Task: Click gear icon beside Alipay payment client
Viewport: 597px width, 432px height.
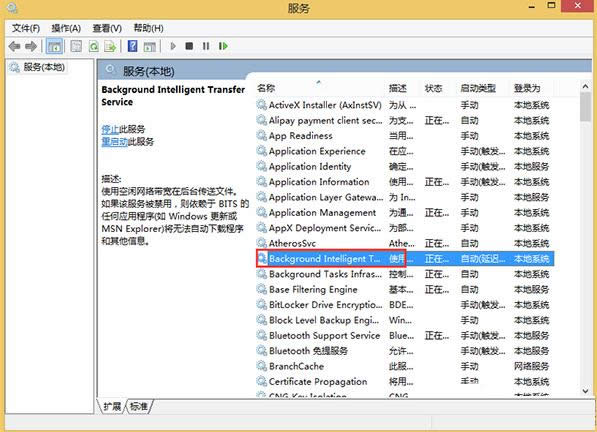Action: 262,120
